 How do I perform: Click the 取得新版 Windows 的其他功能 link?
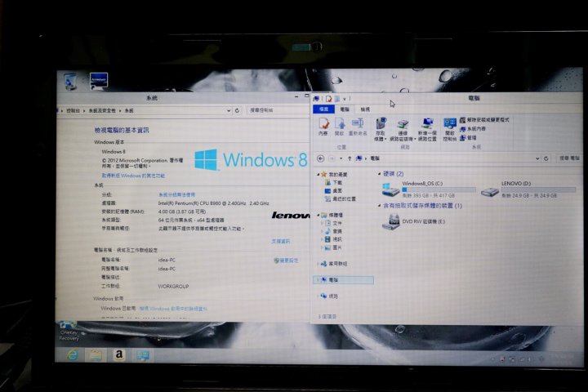[133, 176]
